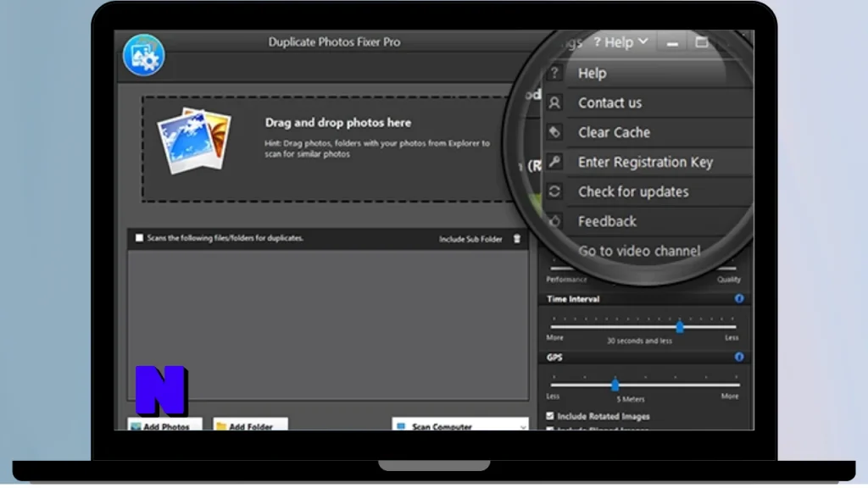Image resolution: width=868 pixels, height=488 pixels.
Task: Click the GPS info icon
Action: 739,357
